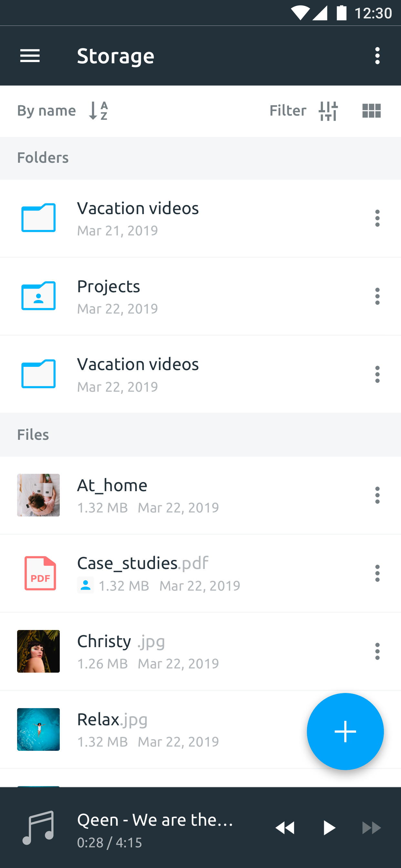Show more options for At_home file
This screenshot has height=868, width=401.
377,495
